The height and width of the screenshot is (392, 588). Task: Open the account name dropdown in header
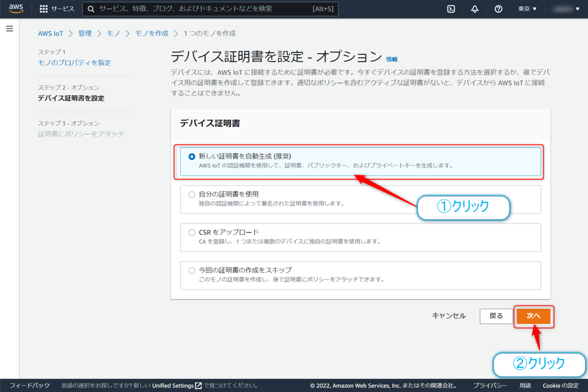[x=565, y=9]
